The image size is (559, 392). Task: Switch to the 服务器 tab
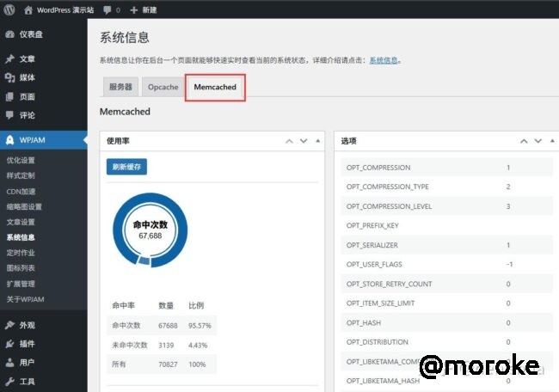[120, 87]
